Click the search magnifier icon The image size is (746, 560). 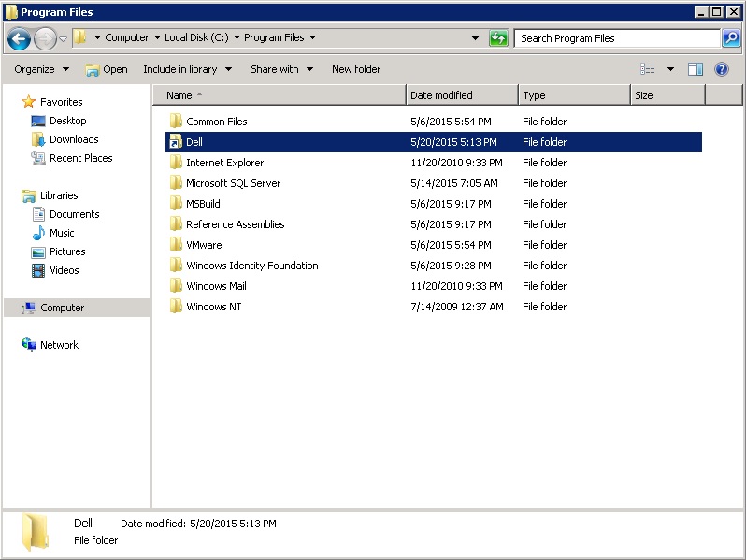tap(731, 38)
